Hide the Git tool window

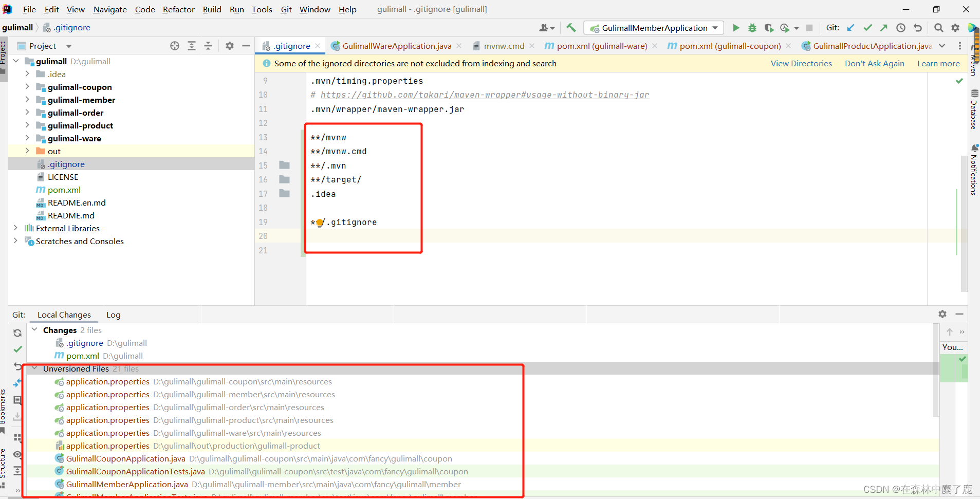pos(959,314)
